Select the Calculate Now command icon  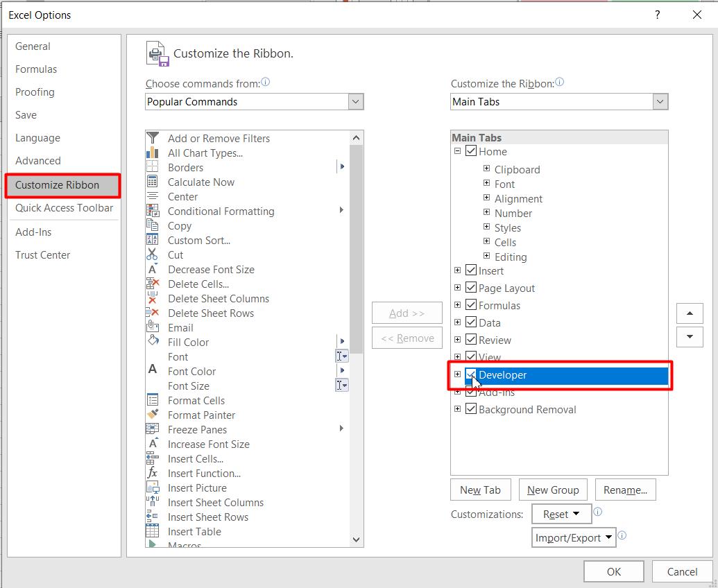[153, 182]
